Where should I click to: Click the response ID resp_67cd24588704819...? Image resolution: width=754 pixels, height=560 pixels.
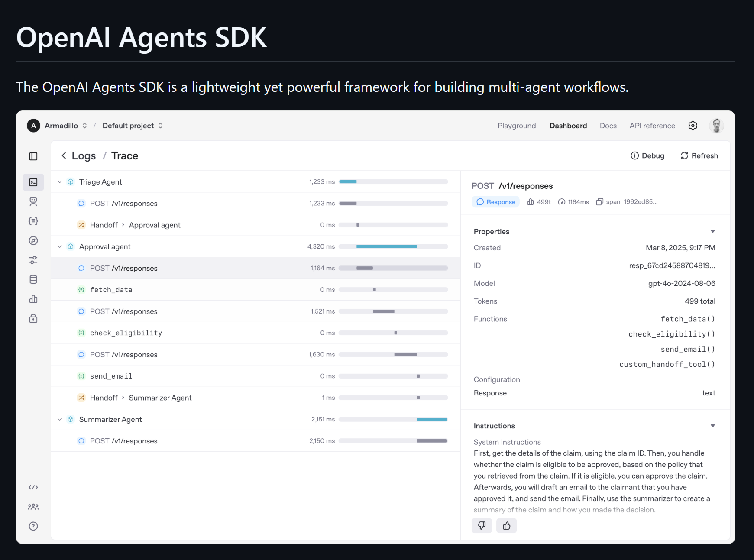672,265
